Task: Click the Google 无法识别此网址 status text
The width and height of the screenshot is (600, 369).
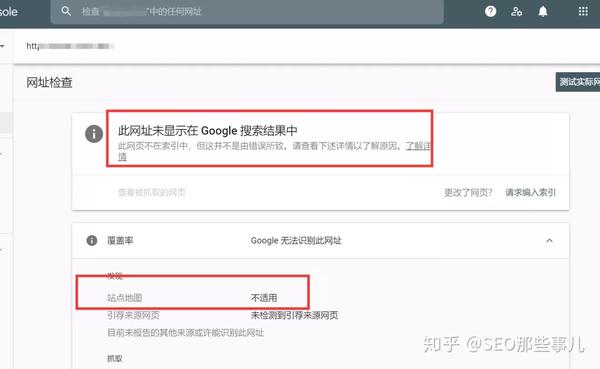Action: [x=296, y=240]
